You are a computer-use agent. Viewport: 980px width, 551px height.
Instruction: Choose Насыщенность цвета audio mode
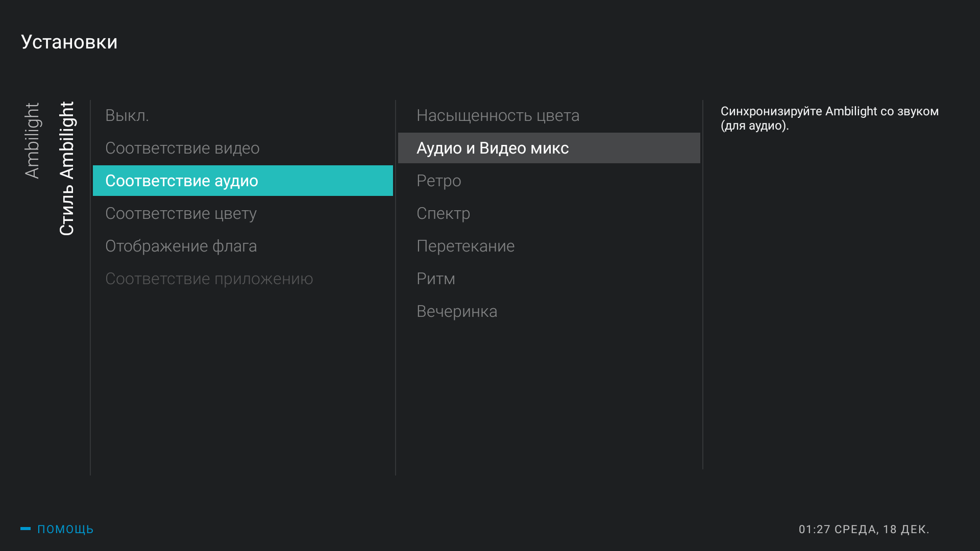(498, 115)
